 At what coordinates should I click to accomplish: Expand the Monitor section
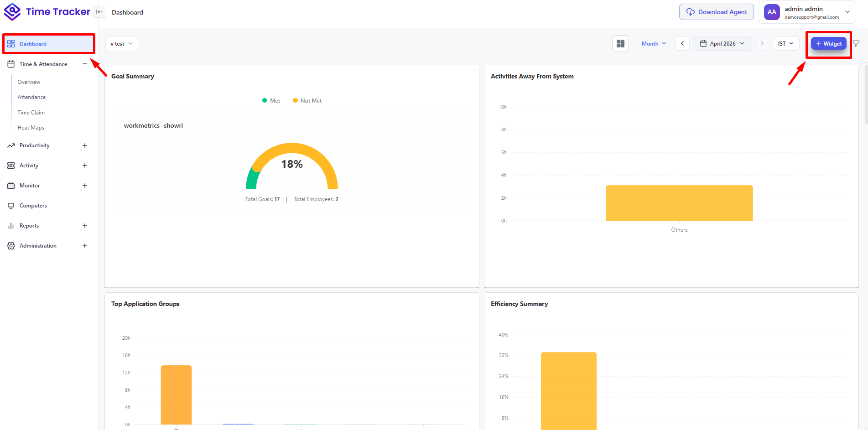(85, 186)
